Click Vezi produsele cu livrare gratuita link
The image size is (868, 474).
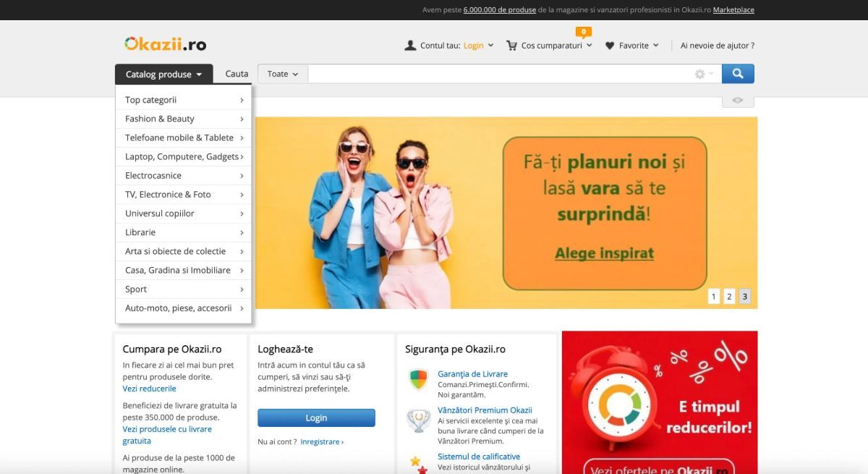167,435
